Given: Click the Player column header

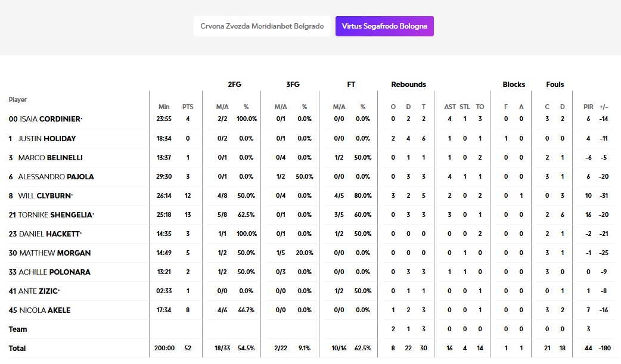Looking at the screenshot, I should (x=18, y=99).
